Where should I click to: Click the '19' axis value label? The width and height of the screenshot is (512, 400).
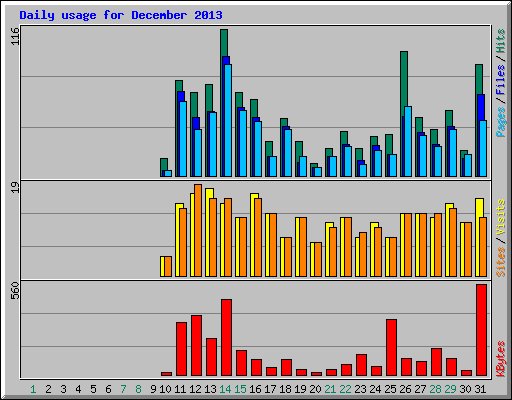click(15, 187)
